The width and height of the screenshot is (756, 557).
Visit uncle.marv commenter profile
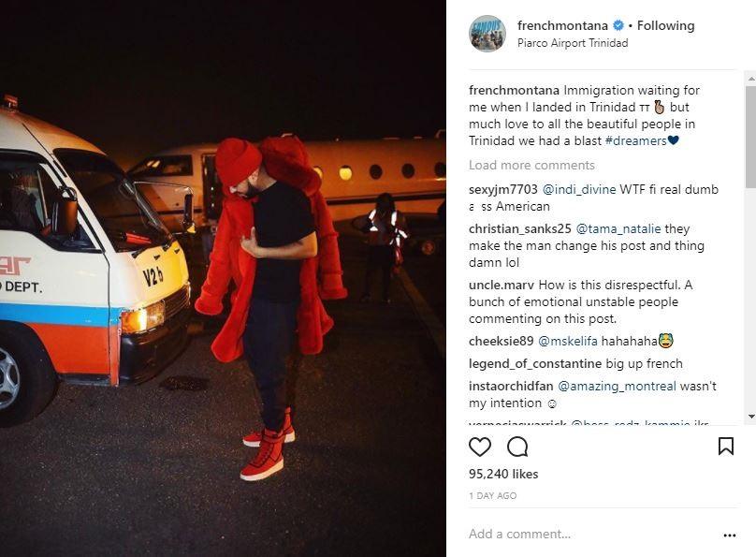(x=501, y=285)
